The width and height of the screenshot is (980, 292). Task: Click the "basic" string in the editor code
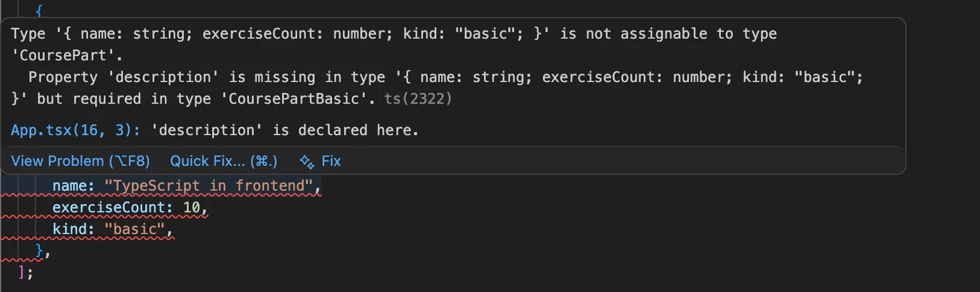[134, 229]
